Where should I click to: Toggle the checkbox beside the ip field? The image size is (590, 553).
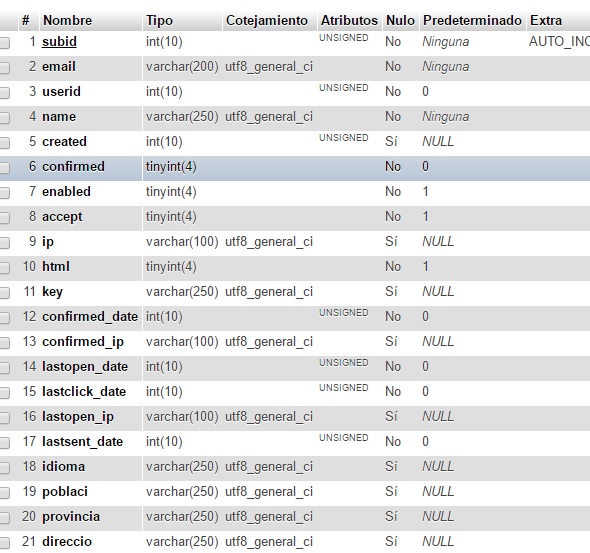[5, 243]
